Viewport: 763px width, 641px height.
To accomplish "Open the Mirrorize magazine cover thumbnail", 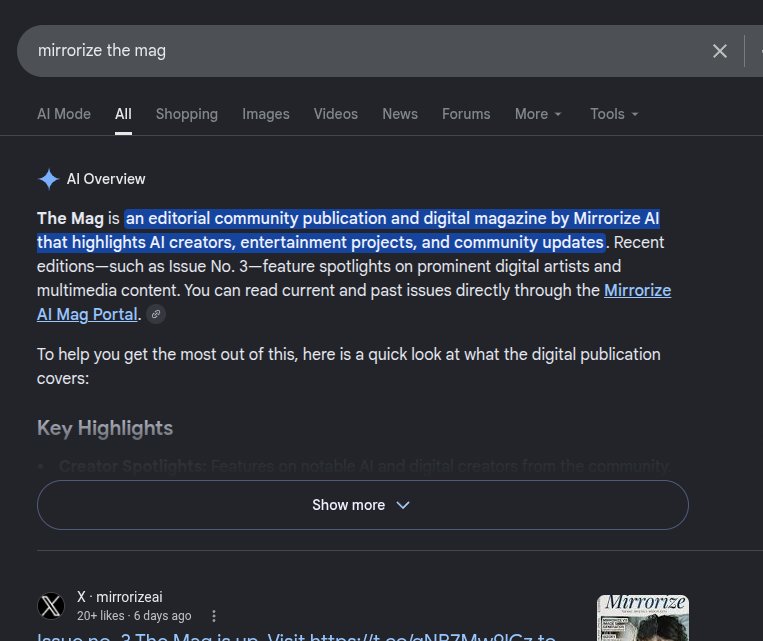I will coord(642,618).
